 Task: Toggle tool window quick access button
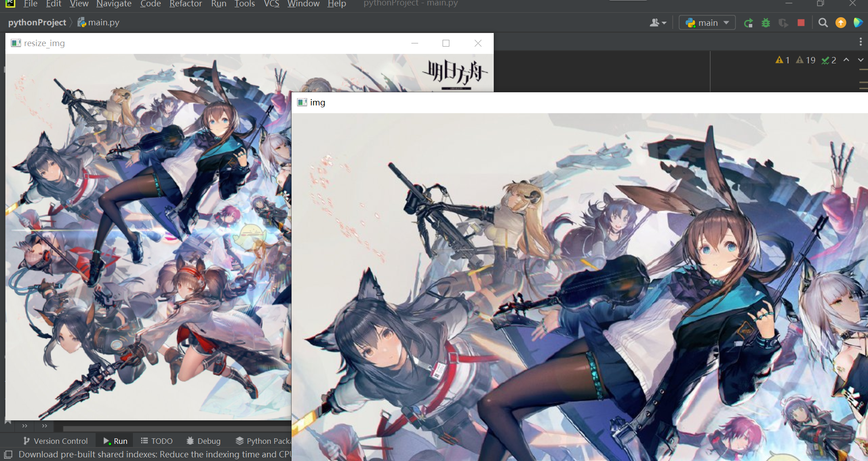[x=8, y=454]
